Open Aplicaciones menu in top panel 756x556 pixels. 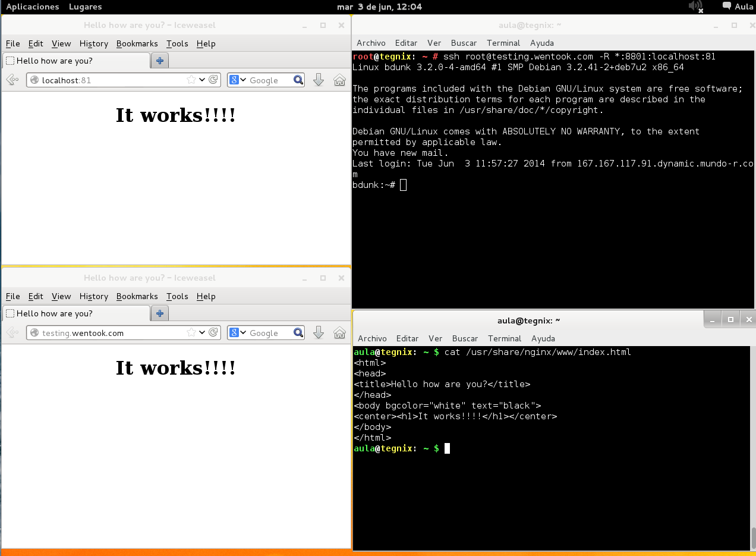(33, 7)
